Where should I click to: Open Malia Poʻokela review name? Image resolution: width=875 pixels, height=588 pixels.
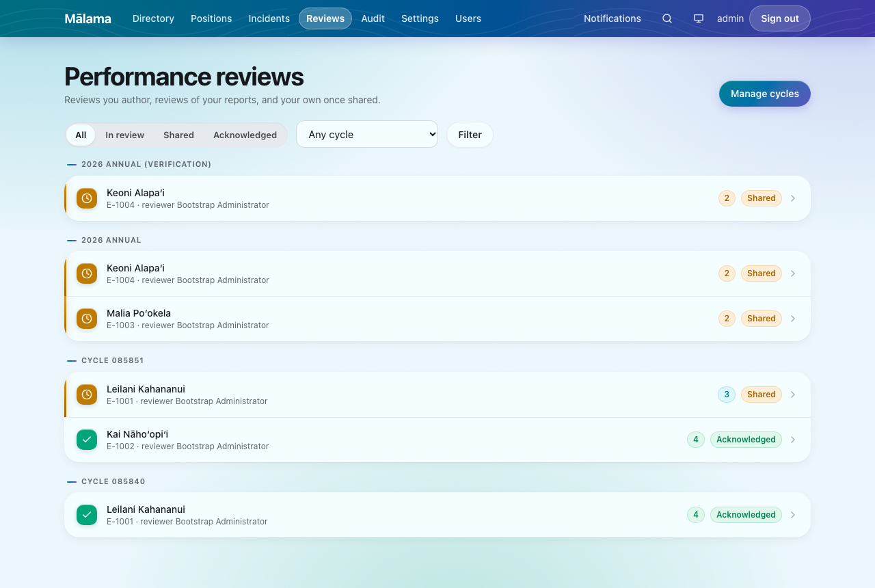coord(139,313)
